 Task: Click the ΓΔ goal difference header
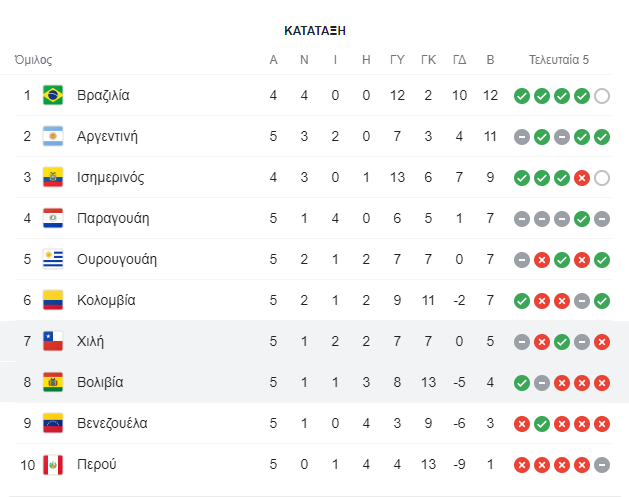[x=459, y=60]
